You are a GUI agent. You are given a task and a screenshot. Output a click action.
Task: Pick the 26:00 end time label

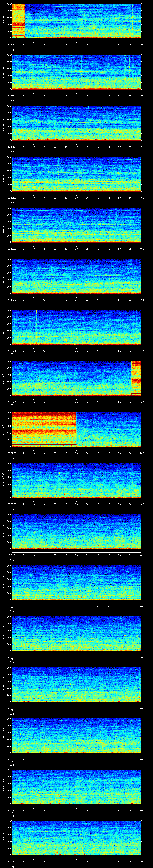141,606
